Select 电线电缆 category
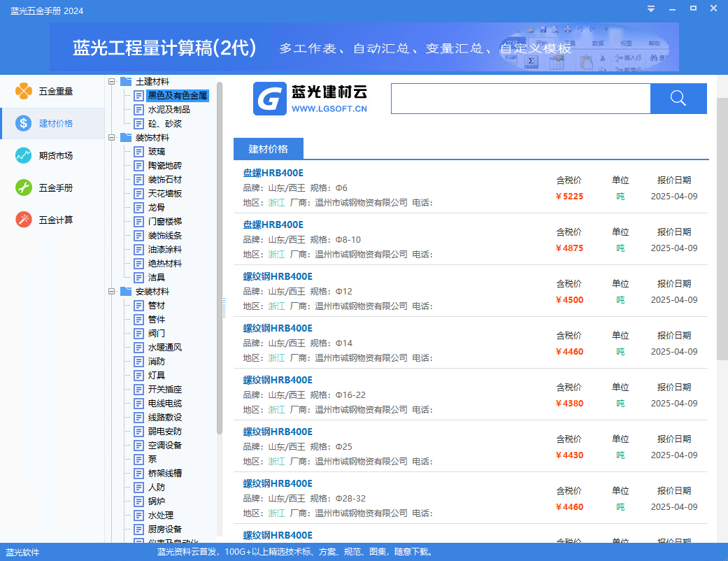The width and height of the screenshot is (728, 561). pos(165,403)
